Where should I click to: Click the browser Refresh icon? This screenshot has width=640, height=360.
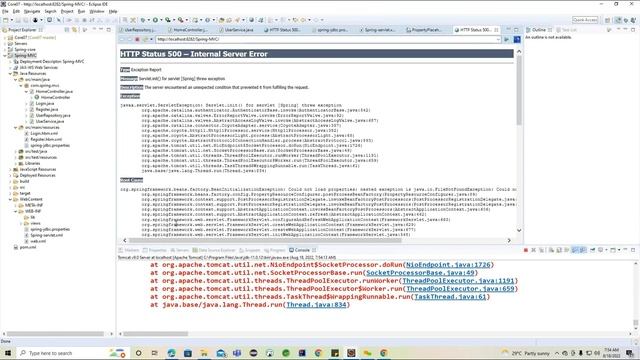click(x=145, y=39)
